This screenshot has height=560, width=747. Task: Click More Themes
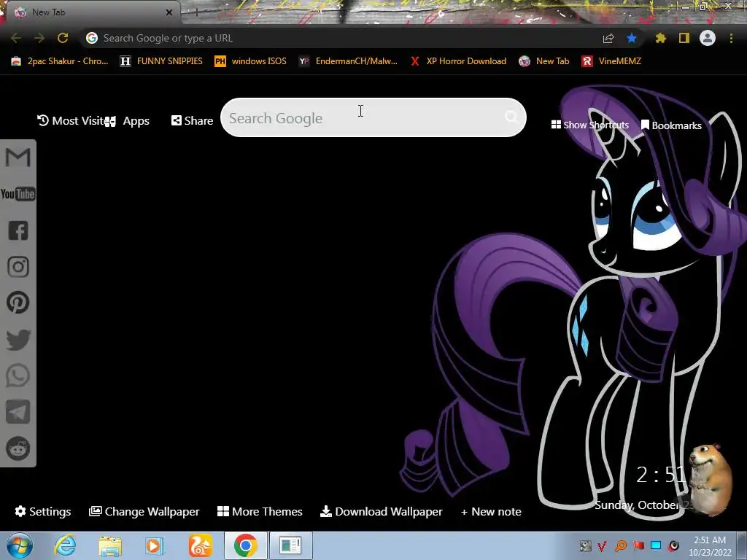(x=260, y=511)
